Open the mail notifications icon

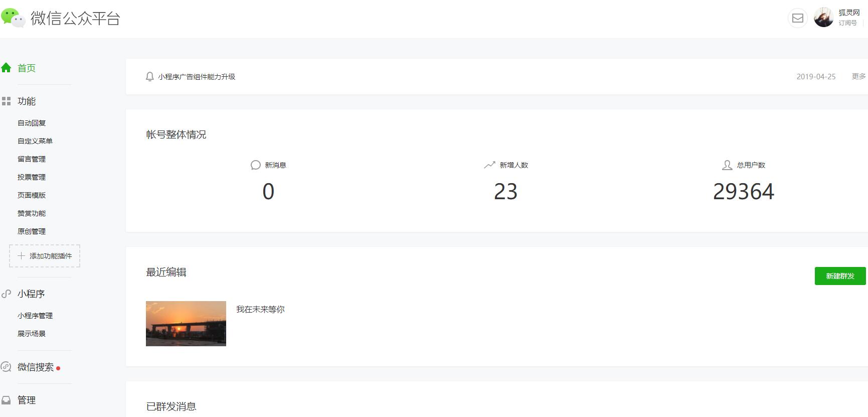click(797, 19)
